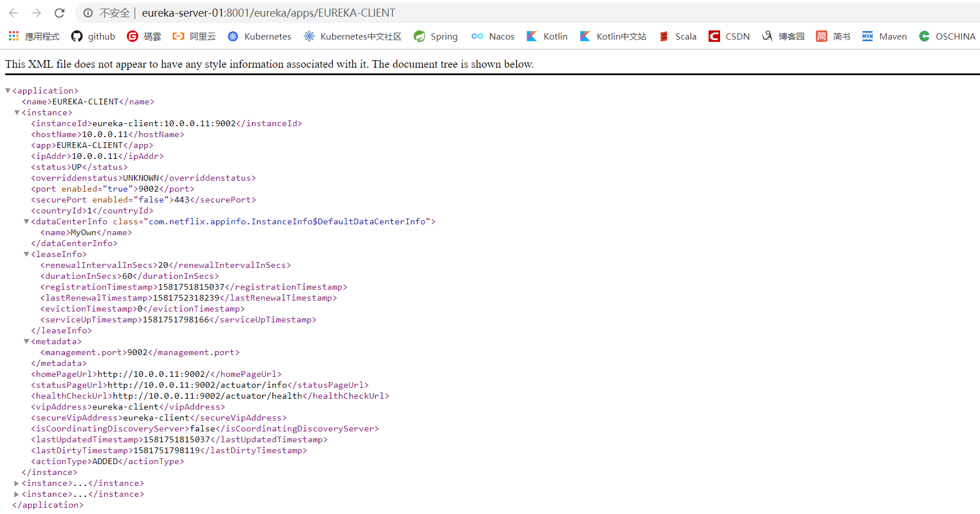Click the isCoordinatingDiscoveryServer value false
Screen dimensions: 980x514
(203, 429)
